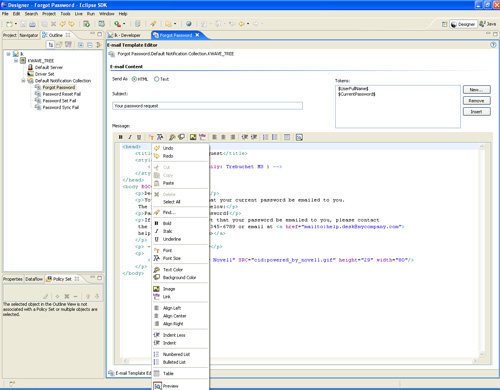
Task: Click the Underline icon in message toolbar
Action: (x=139, y=137)
